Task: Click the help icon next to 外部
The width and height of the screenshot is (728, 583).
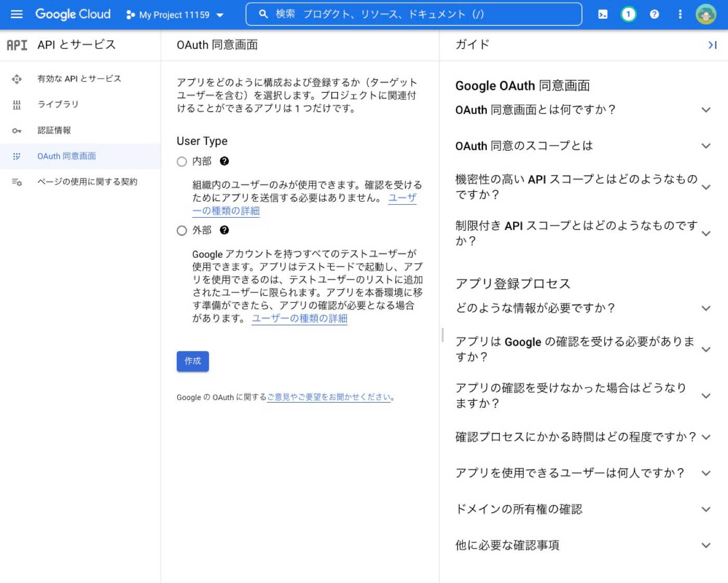Action: 224,230
